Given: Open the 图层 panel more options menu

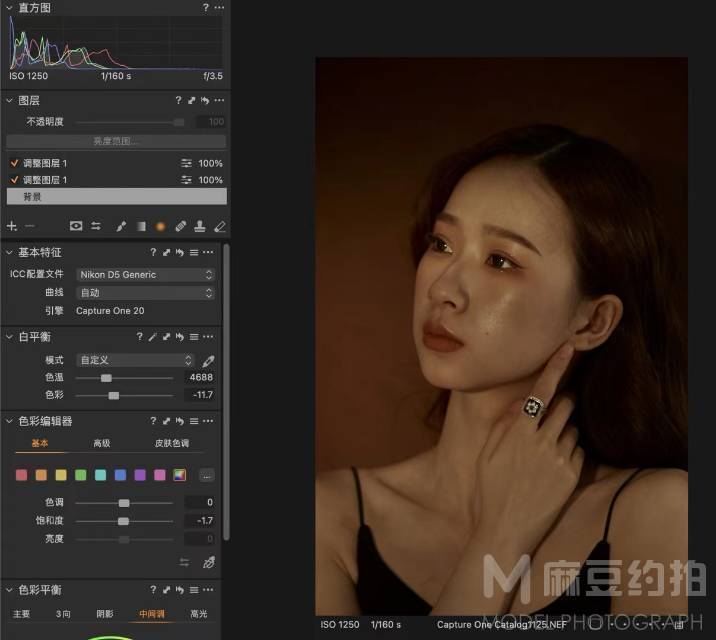Looking at the screenshot, I should (x=219, y=100).
